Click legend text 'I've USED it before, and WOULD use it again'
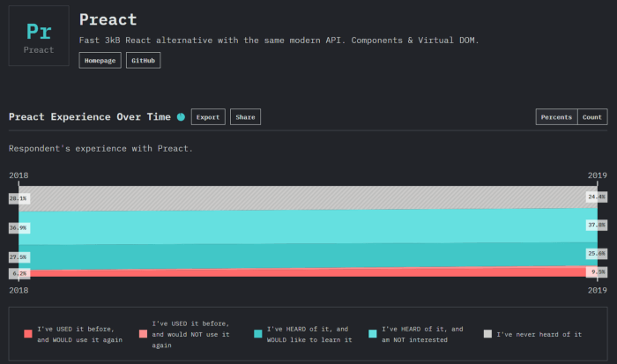617x364 pixels. coord(80,334)
